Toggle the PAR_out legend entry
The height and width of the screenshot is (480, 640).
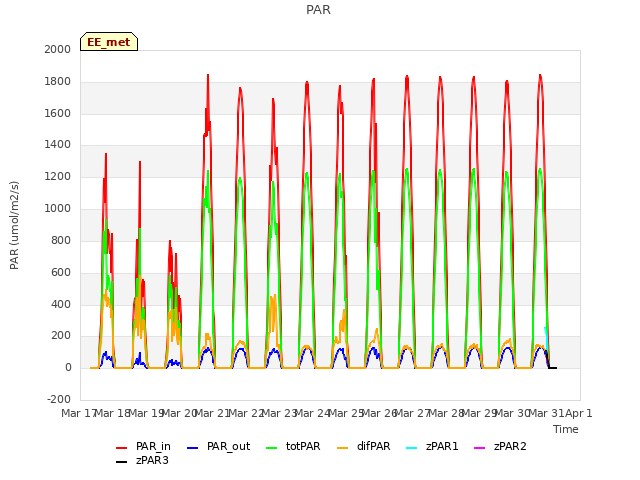[x=218, y=447]
